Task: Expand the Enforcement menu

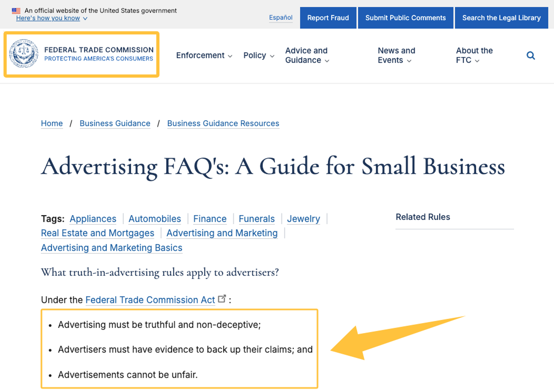Action: point(204,55)
